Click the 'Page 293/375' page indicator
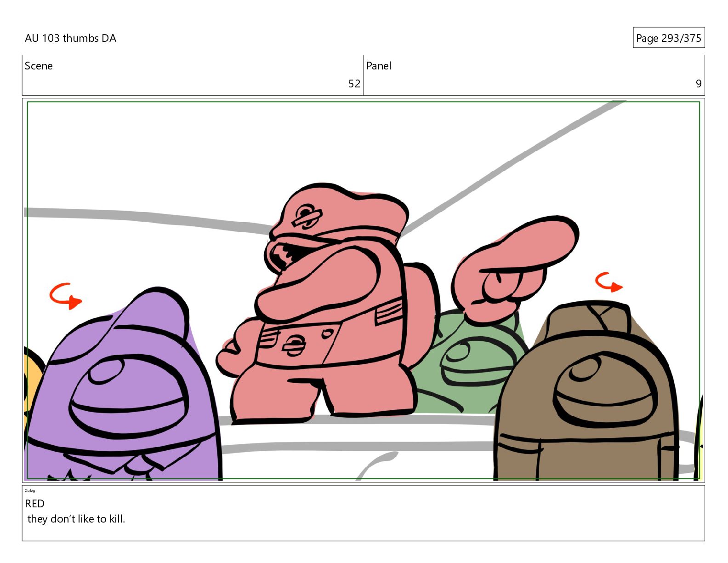The height and width of the screenshot is (563, 728). [668, 38]
